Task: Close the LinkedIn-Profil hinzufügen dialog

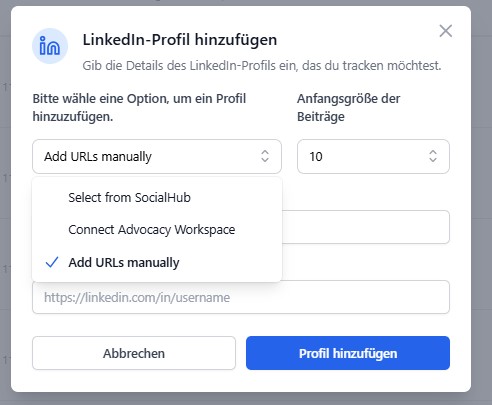Action: coord(446,31)
